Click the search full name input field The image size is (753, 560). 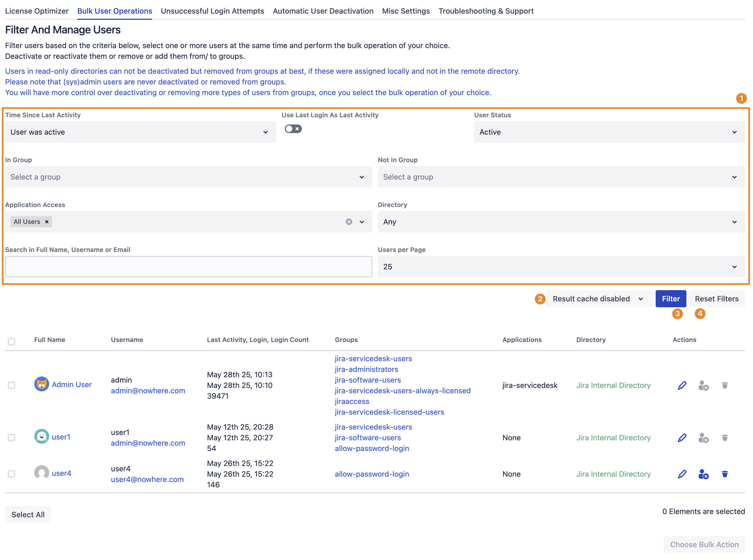pyautogui.click(x=188, y=267)
